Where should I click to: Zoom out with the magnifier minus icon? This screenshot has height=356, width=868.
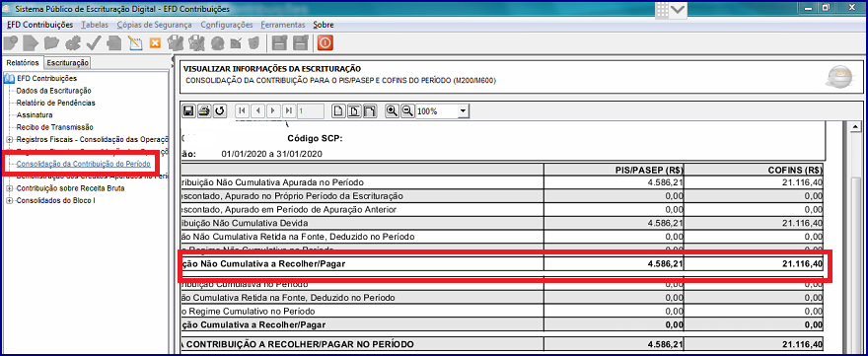[406, 111]
